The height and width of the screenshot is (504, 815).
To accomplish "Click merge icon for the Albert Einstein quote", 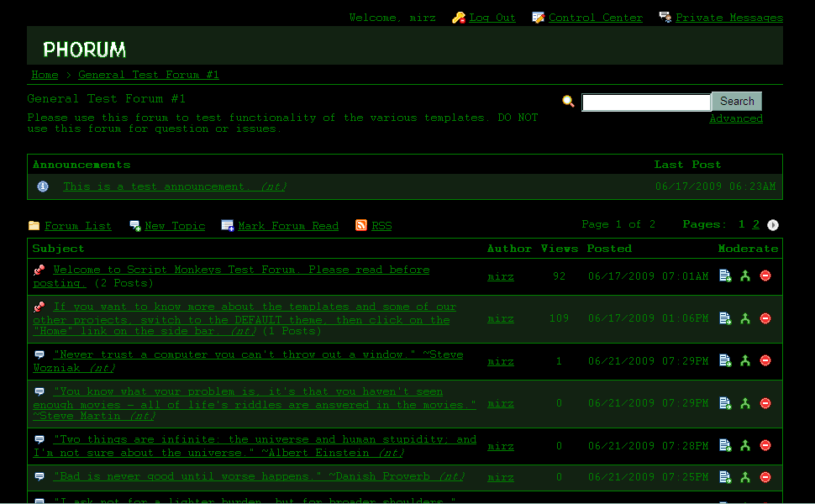I will tap(745, 445).
